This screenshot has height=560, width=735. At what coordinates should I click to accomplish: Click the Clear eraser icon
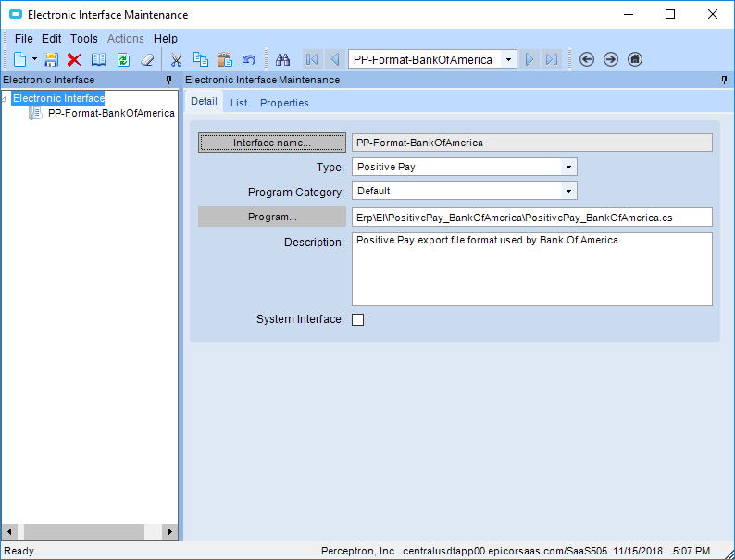tap(147, 59)
